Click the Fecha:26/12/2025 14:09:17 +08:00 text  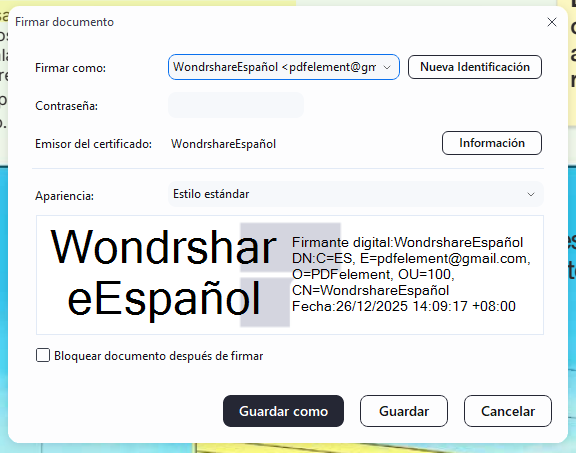click(404, 306)
